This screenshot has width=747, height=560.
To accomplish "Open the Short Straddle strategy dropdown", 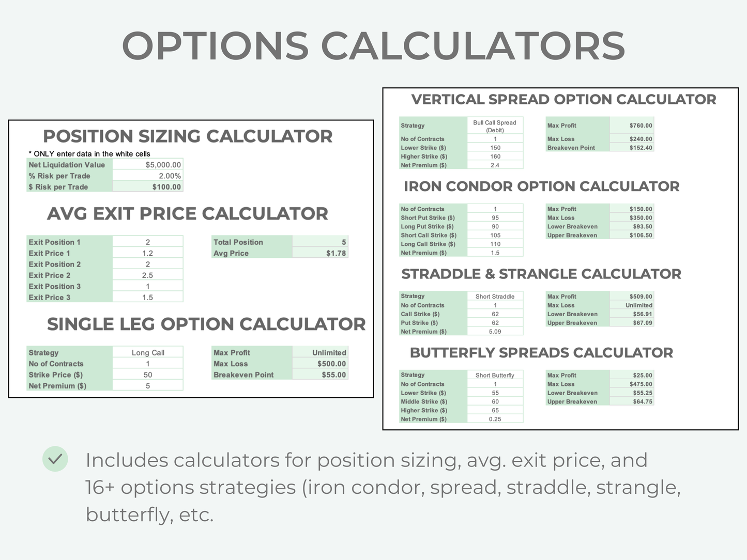I will [495, 297].
